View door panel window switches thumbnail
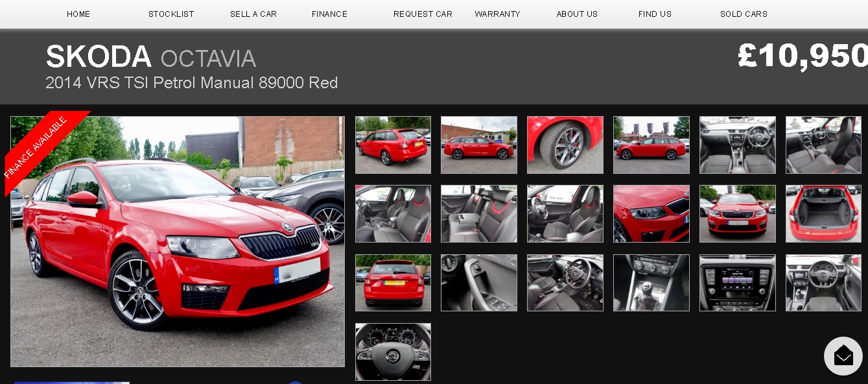 click(479, 283)
